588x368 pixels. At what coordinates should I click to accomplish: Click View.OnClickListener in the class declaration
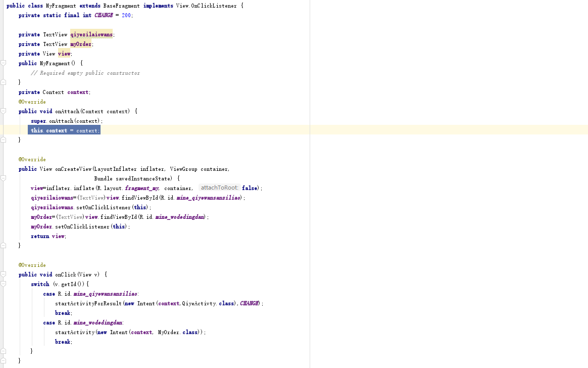tap(207, 6)
